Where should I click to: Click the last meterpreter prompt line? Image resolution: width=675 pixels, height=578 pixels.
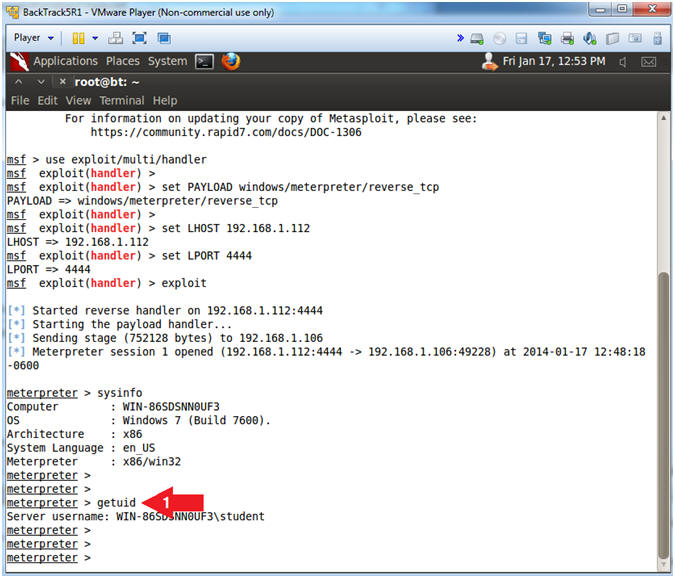pyautogui.click(x=49, y=558)
